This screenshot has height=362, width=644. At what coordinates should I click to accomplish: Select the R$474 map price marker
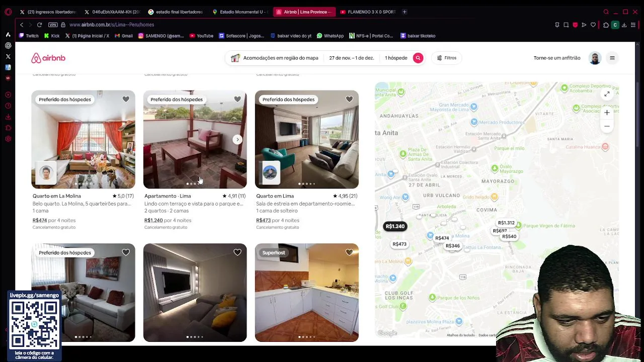[442, 238]
